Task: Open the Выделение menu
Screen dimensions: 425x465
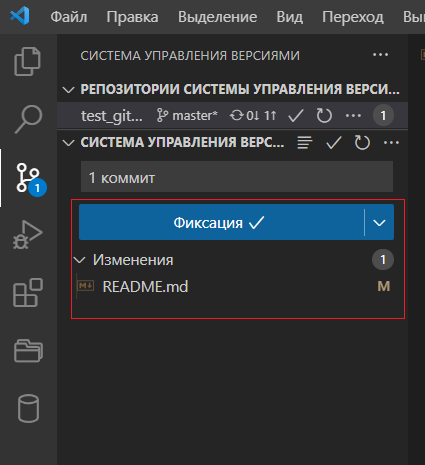Action: (x=217, y=17)
